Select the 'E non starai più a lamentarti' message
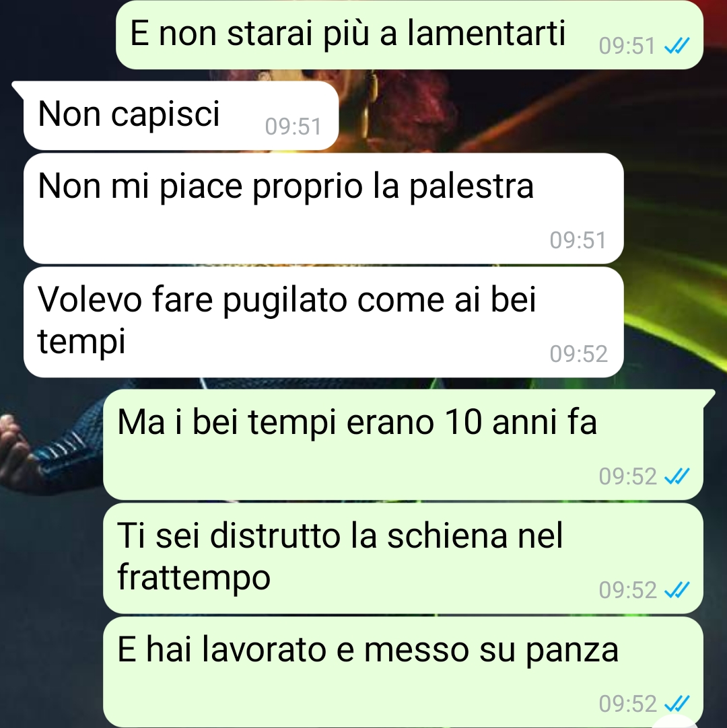This screenshot has height=728, width=727. [409, 35]
